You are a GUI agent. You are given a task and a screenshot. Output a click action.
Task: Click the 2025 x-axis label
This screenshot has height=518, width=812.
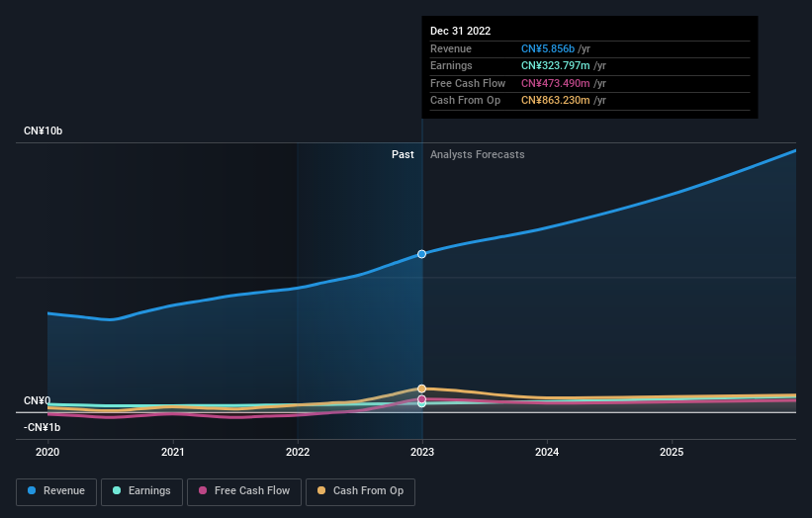coord(672,452)
